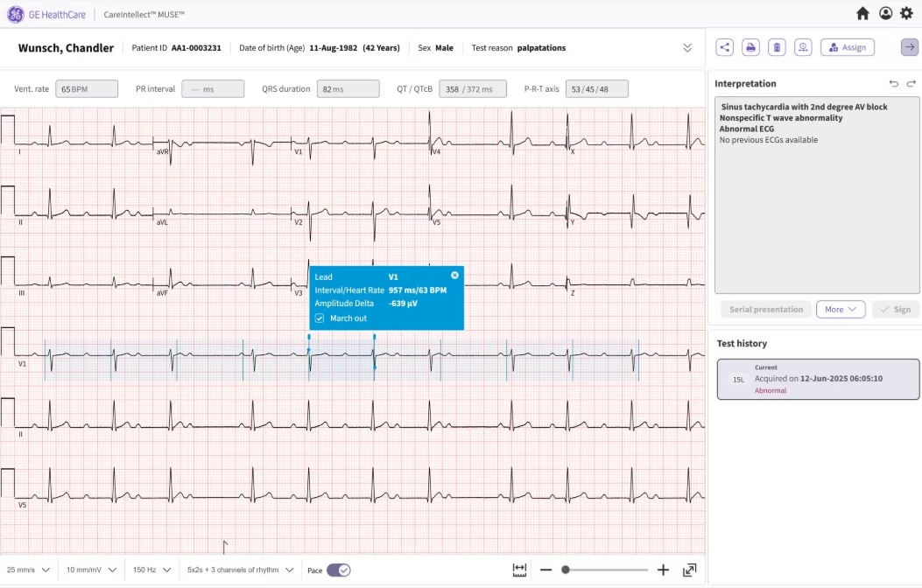Click the share ECG icon
Image resolution: width=922 pixels, height=588 pixels.
(724, 47)
